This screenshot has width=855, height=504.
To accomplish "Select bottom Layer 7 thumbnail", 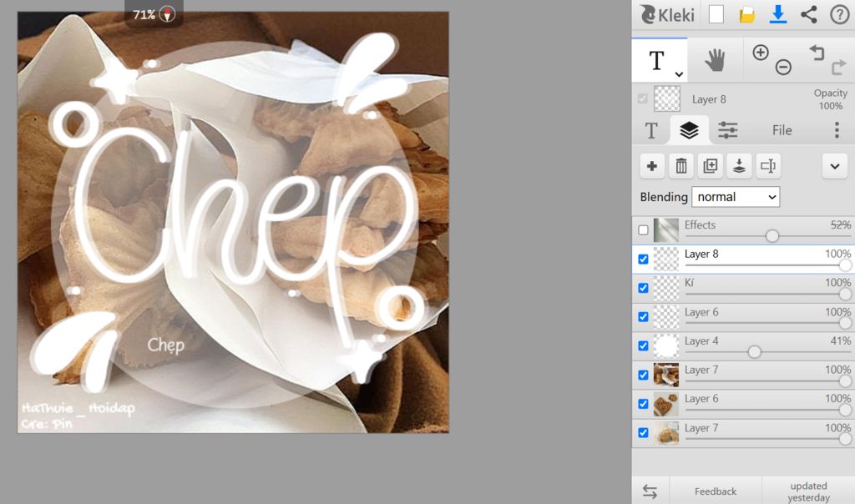I will click(x=665, y=432).
